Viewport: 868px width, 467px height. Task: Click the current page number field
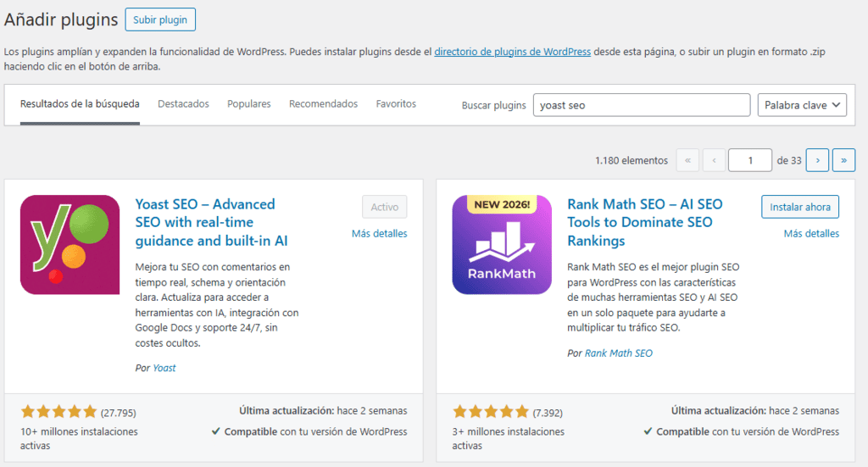click(x=750, y=160)
